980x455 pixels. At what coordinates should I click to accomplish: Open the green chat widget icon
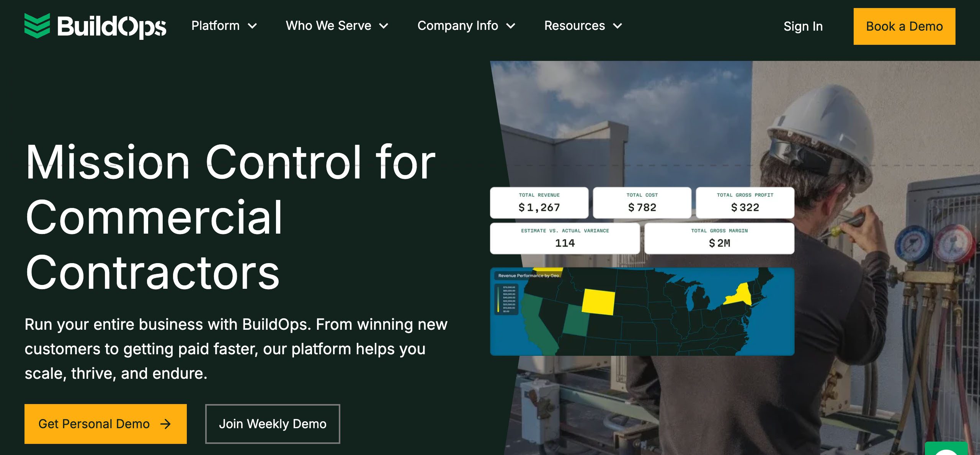946,449
